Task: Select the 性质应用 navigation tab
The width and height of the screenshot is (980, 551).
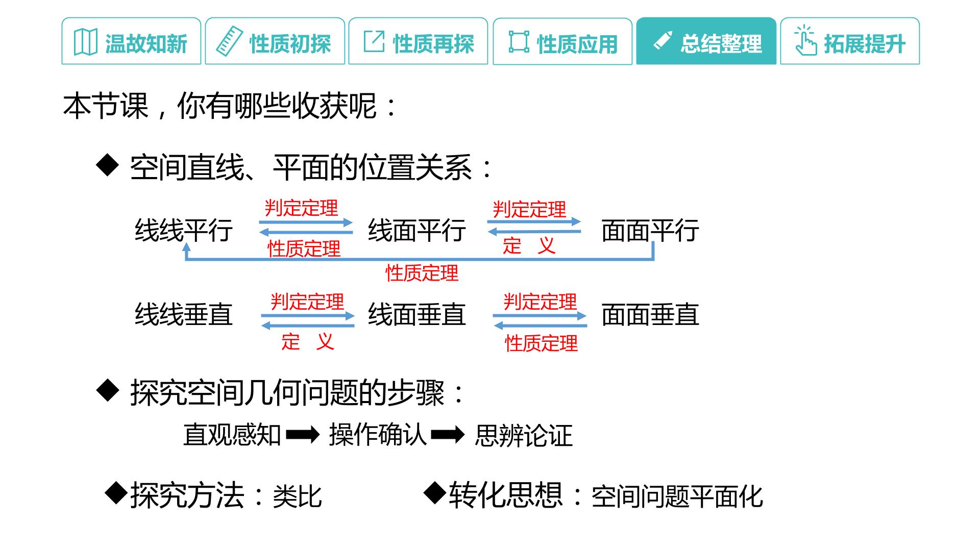Action: [x=562, y=41]
